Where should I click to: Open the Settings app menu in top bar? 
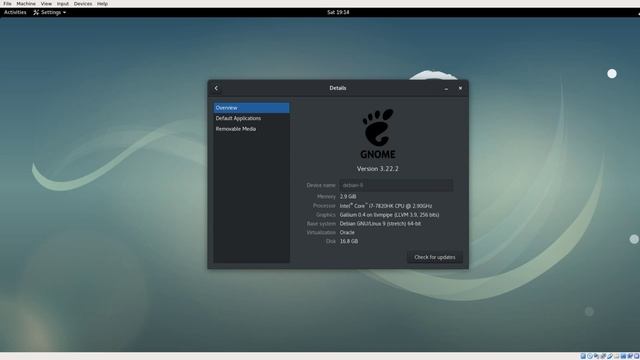(x=49, y=12)
